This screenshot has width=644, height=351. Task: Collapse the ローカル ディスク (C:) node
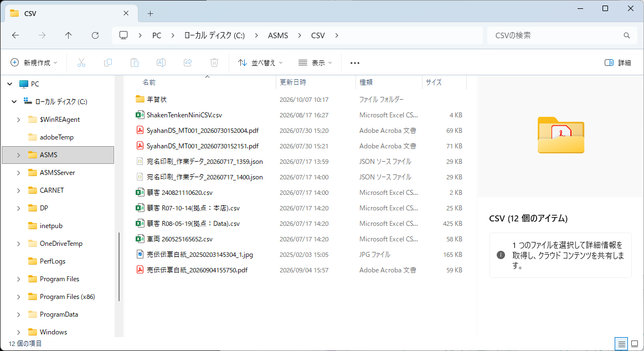14,101
